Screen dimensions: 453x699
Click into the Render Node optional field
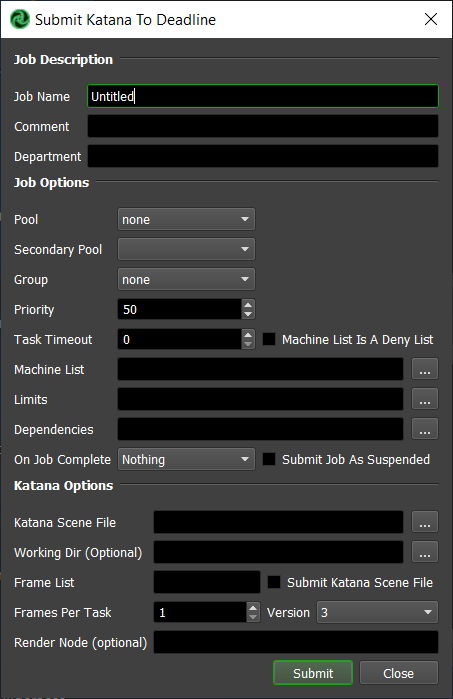(x=296, y=642)
